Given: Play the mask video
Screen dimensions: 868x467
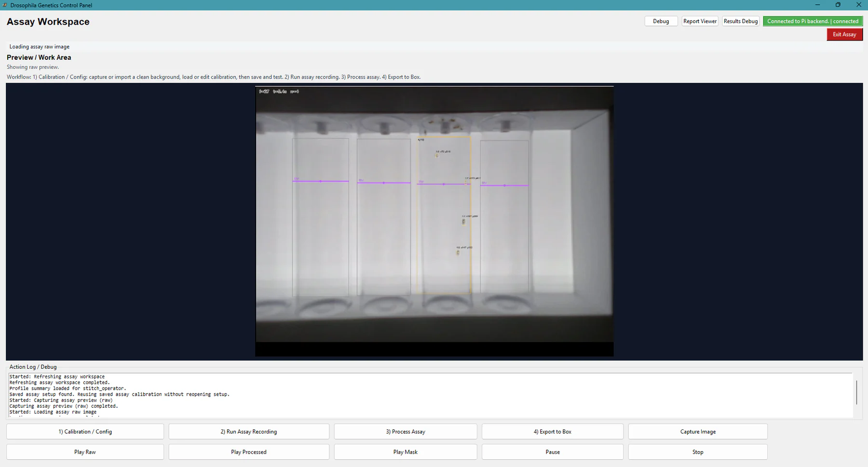Looking at the screenshot, I should 406,452.
